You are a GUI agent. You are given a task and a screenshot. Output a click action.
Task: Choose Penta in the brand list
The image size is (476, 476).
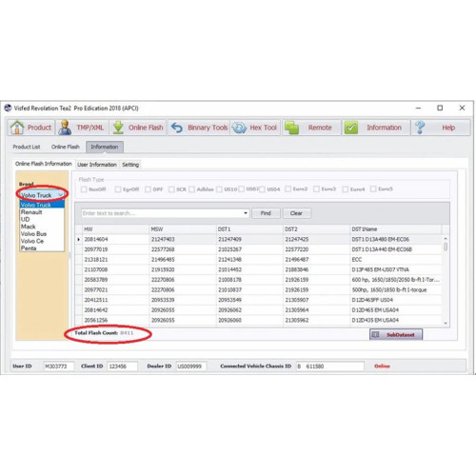pos(42,248)
